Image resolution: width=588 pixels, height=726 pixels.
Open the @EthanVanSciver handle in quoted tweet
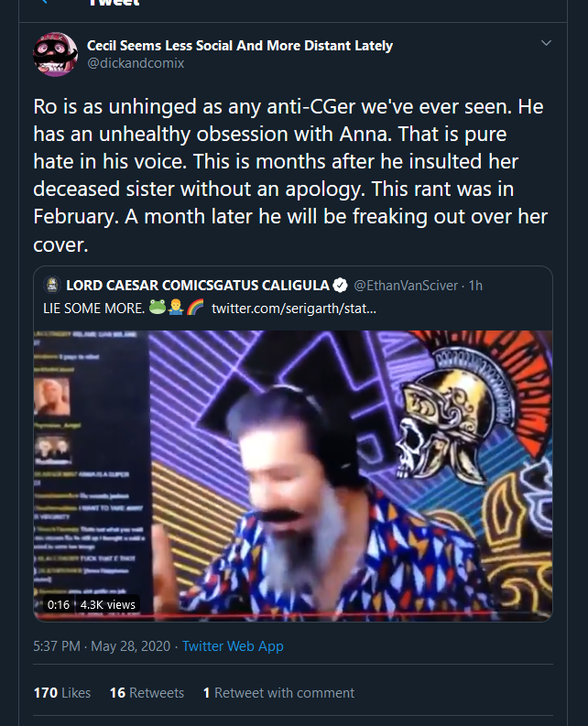tap(406, 286)
